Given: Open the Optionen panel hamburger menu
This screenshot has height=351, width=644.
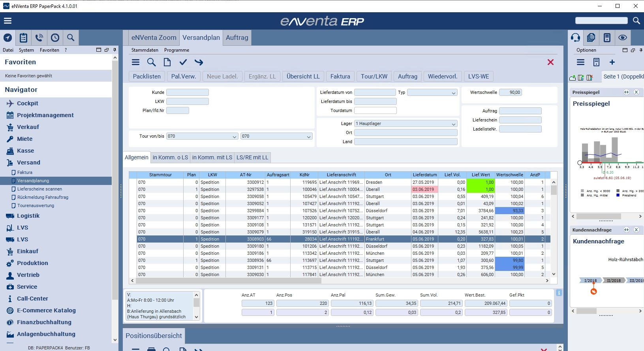Looking at the screenshot, I should tap(580, 62).
